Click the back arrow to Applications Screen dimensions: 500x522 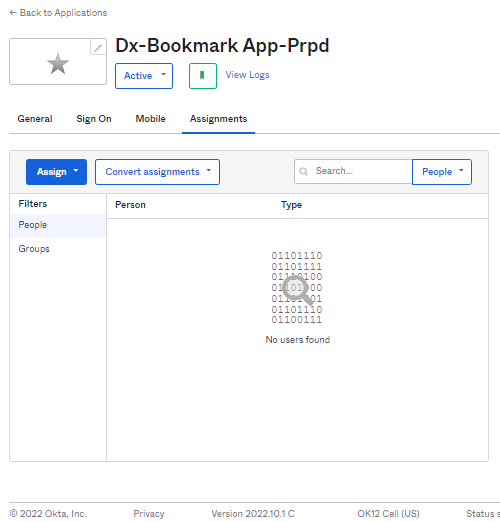[13, 13]
